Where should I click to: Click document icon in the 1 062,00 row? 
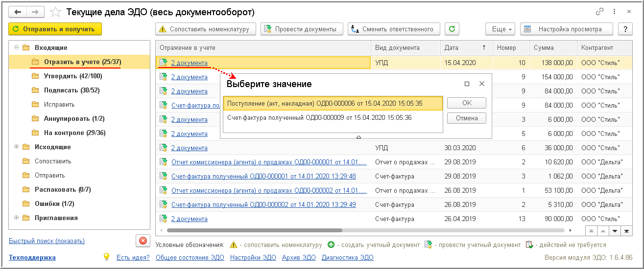click(x=164, y=176)
